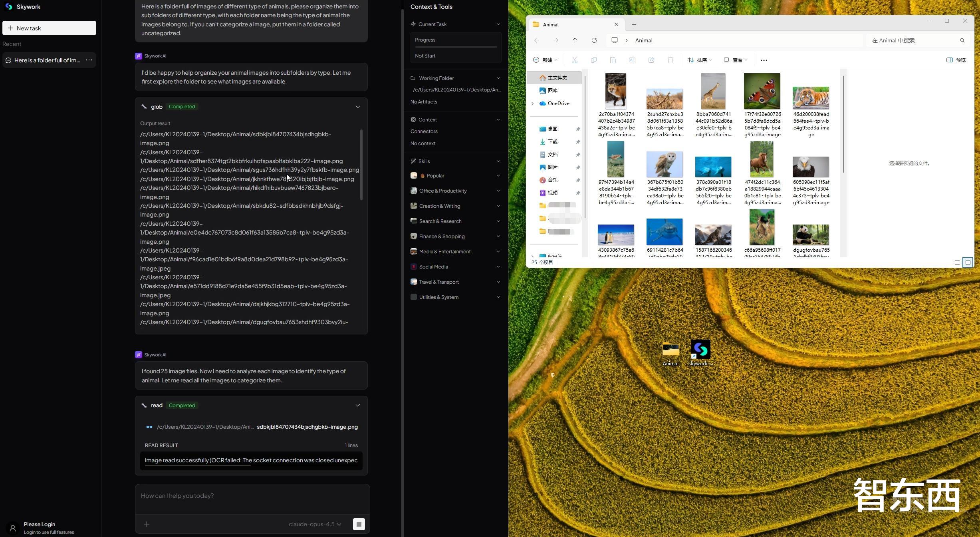Click the stop generation square button
This screenshot has width=980, height=537.
(359, 524)
